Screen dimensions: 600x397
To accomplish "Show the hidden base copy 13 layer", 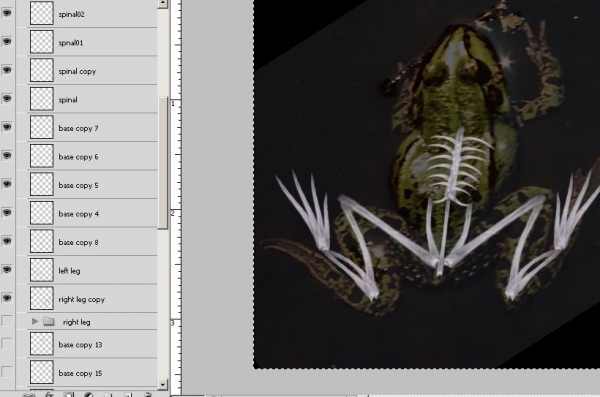I will (x=7, y=344).
